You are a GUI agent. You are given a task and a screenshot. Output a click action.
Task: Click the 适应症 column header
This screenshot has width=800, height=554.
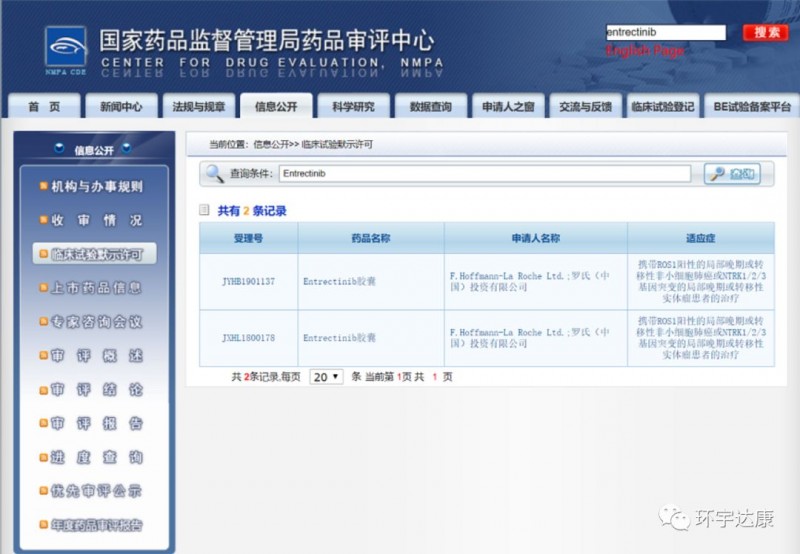point(701,238)
